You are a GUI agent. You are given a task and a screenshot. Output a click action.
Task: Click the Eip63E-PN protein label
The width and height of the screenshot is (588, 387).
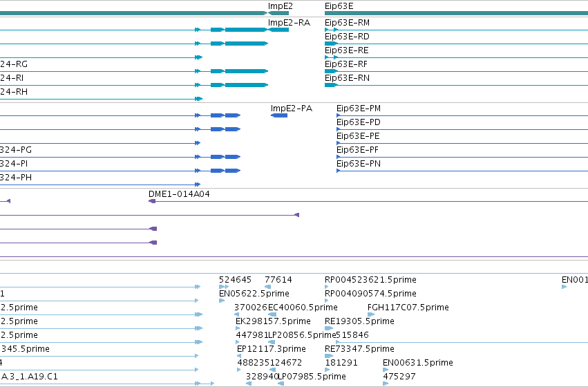[359, 164]
